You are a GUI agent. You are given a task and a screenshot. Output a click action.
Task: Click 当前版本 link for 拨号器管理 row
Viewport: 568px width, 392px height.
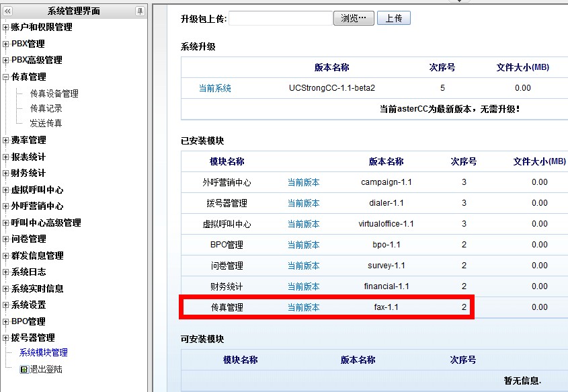303,203
